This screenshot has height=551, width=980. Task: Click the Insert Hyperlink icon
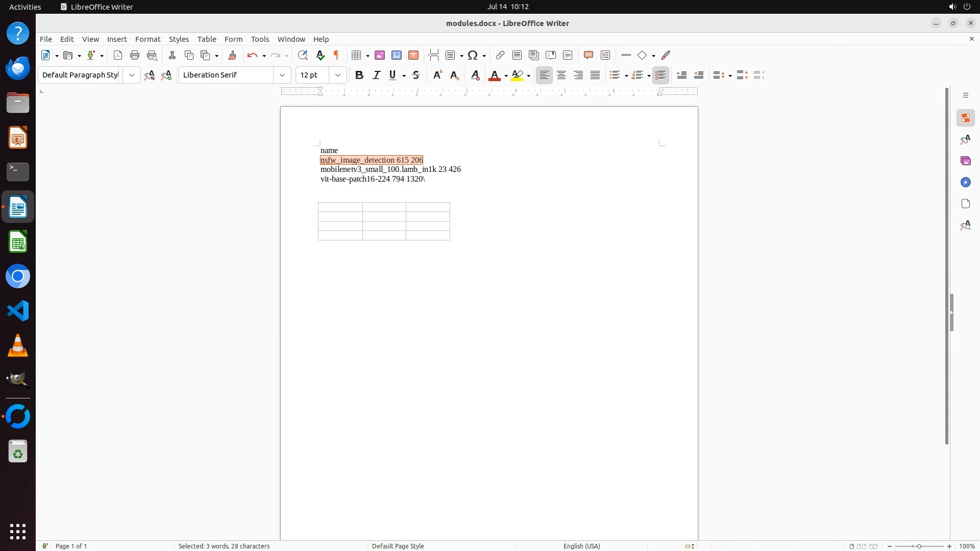coord(500,55)
